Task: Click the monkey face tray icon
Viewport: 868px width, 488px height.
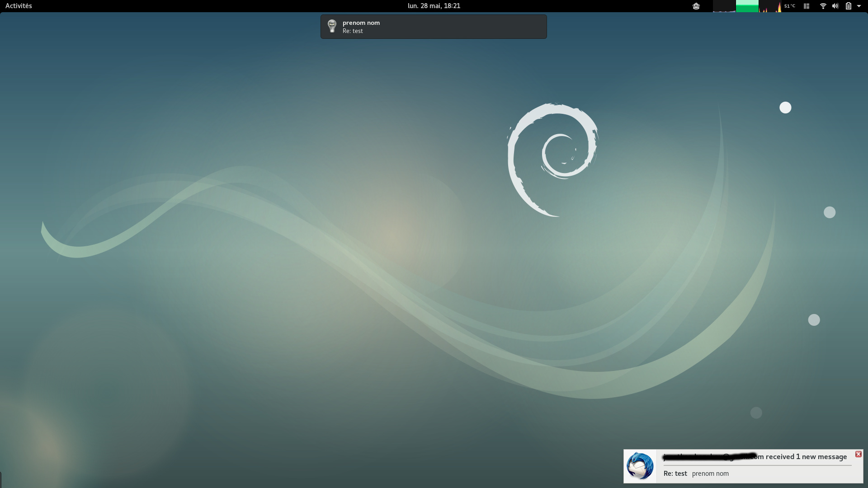Action: pos(696,6)
